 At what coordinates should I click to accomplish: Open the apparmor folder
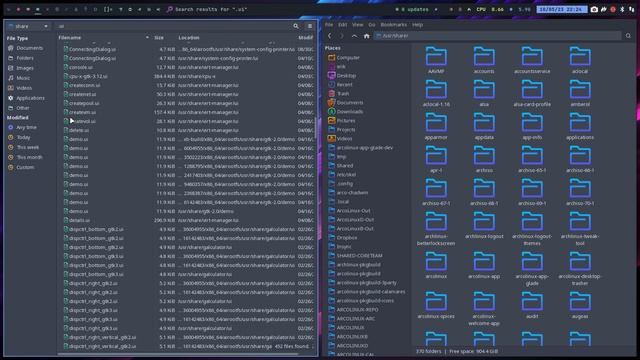click(436, 126)
